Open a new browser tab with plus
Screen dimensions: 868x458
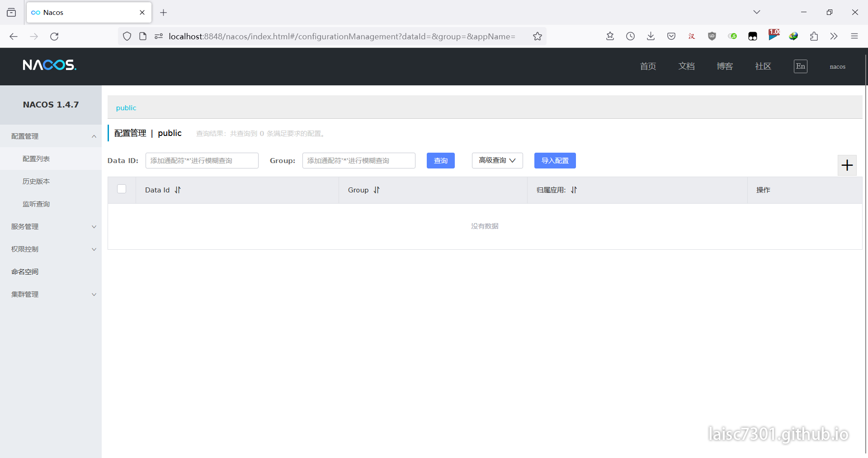164,13
